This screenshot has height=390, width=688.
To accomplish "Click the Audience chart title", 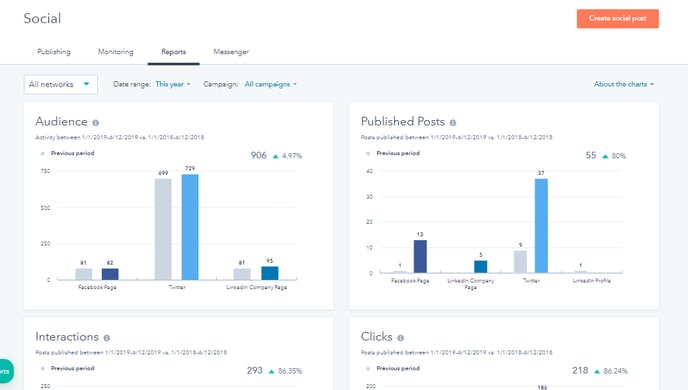I will pyautogui.click(x=61, y=122).
